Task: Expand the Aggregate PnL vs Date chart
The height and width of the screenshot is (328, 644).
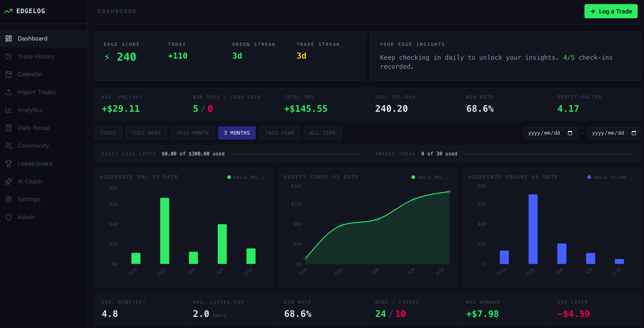Action: click(264, 177)
